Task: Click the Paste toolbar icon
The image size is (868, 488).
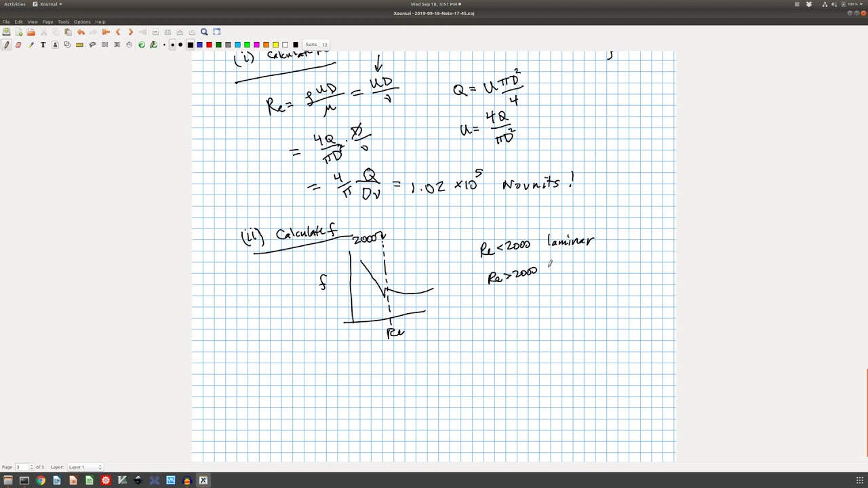Action: tap(68, 32)
